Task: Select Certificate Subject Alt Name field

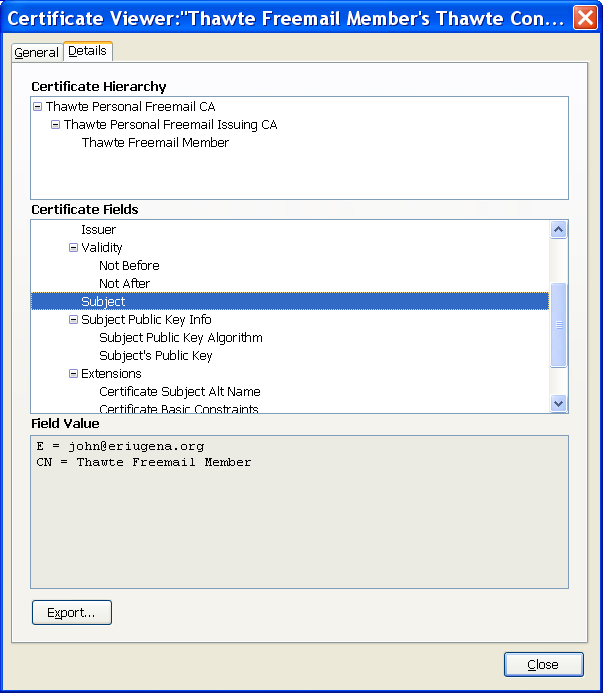Action: pyautogui.click(x=179, y=392)
